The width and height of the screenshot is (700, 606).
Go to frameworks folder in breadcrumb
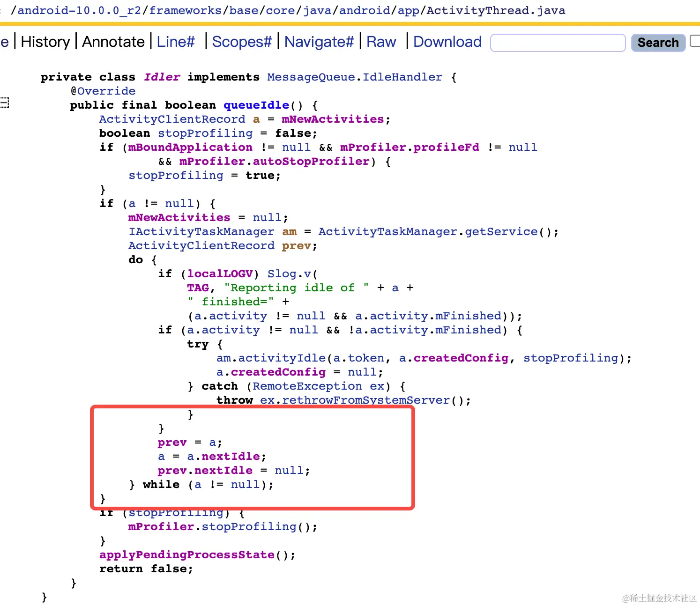pos(185,10)
